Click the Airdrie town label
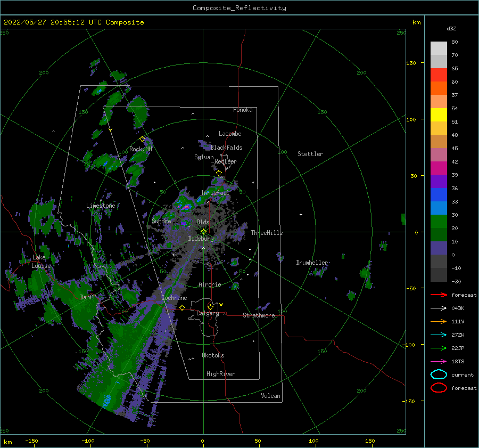The height and width of the screenshot is (448, 479). coord(210,284)
